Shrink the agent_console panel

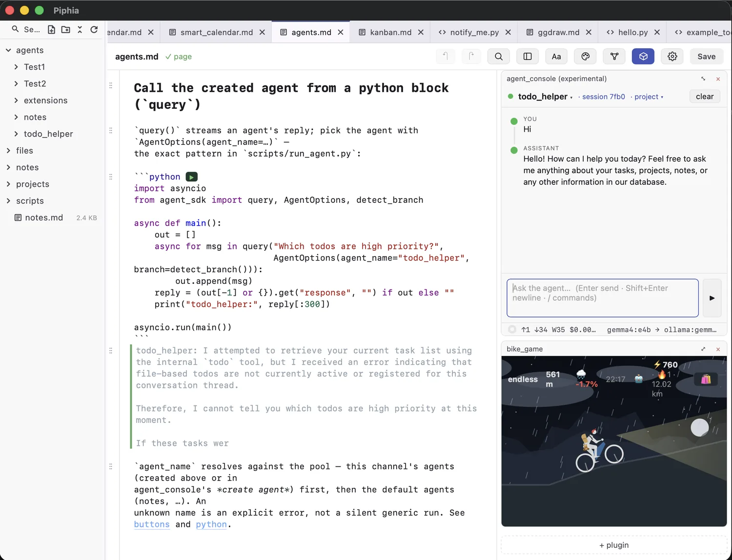pos(703,79)
